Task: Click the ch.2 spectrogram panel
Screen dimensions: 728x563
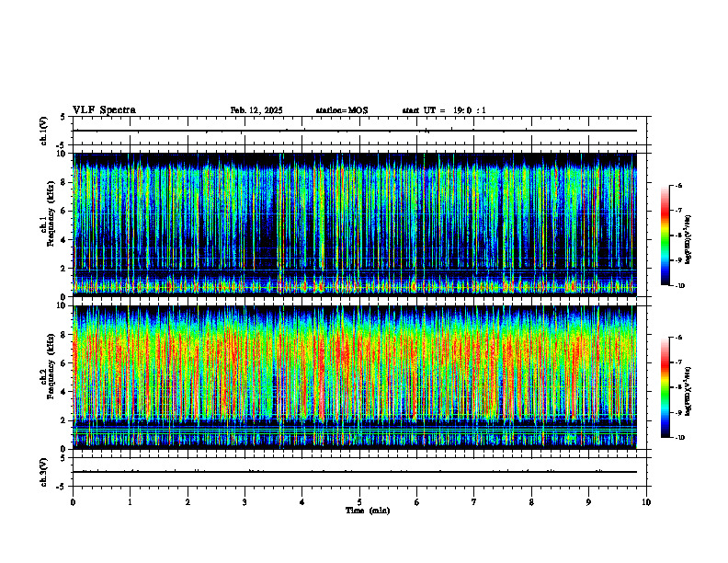Action: tap(355, 377)
